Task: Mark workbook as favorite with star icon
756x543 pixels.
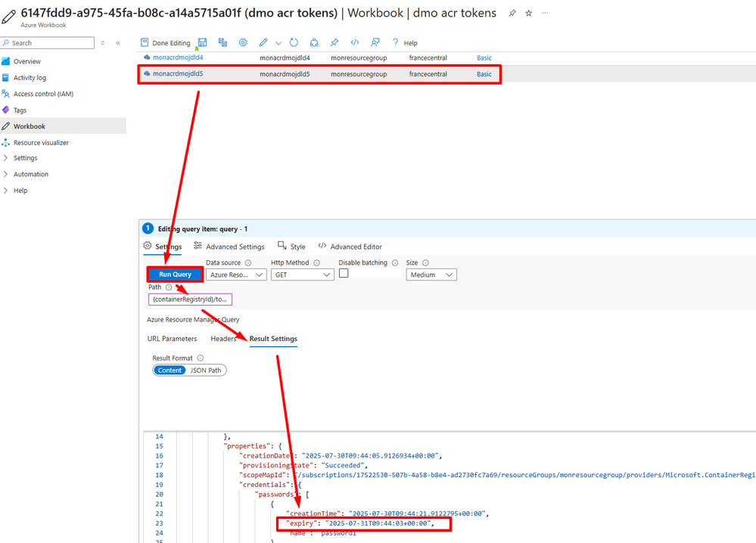Action: click(x=528, y=13)
